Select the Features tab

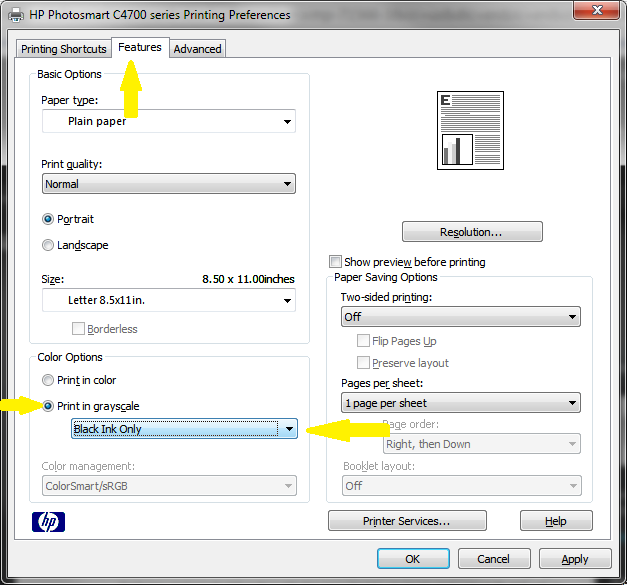click(x=140, y=47)
